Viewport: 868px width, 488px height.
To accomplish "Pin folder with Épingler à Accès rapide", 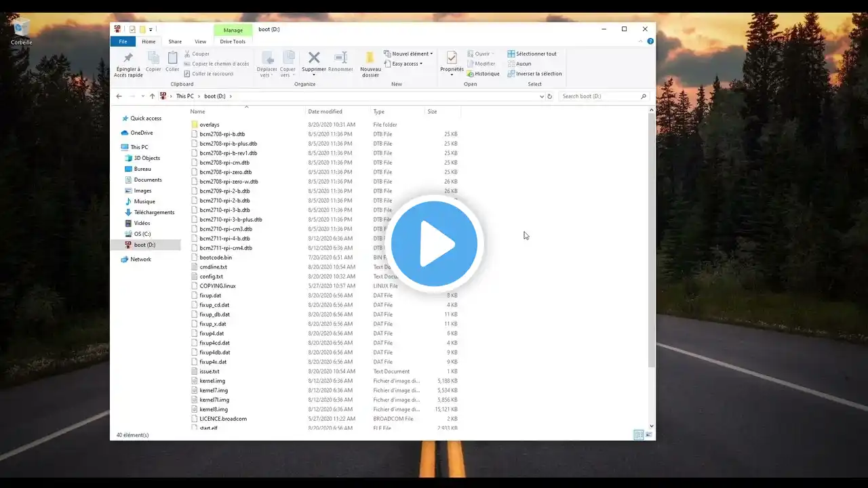I will tap(128, 64).
